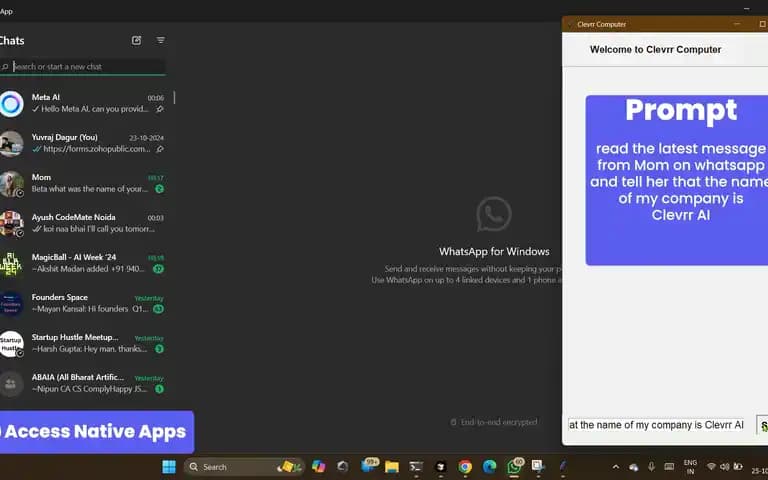The height and width of the screenshot is (480, 768).
Task: Click Mom's profile picture
Action: tap(11, 184)
